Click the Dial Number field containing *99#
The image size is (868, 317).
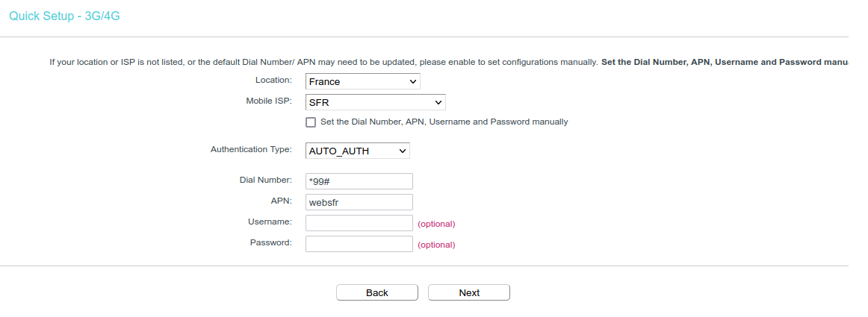359,181
